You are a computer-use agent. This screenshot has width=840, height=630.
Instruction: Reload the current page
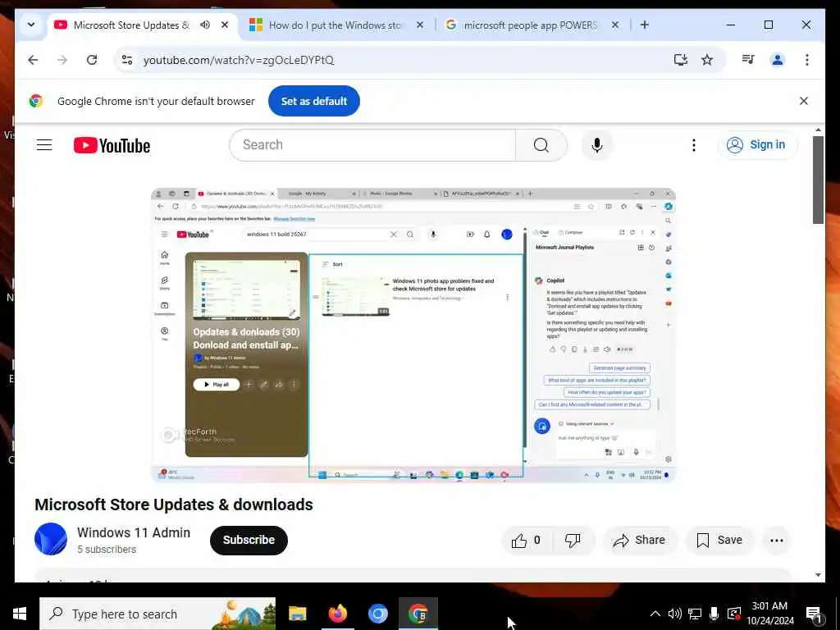click(92, 60)
